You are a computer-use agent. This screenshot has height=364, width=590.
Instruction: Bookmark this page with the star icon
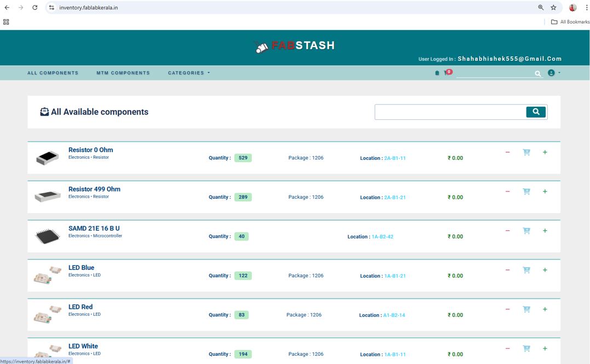click(553, 8)
